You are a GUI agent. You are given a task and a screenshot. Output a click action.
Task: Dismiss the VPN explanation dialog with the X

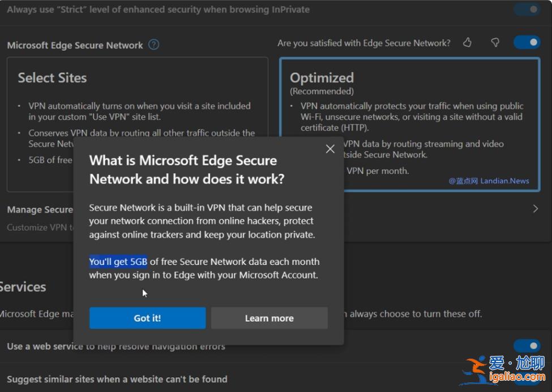pyautogui.click(x=330, y=149)
